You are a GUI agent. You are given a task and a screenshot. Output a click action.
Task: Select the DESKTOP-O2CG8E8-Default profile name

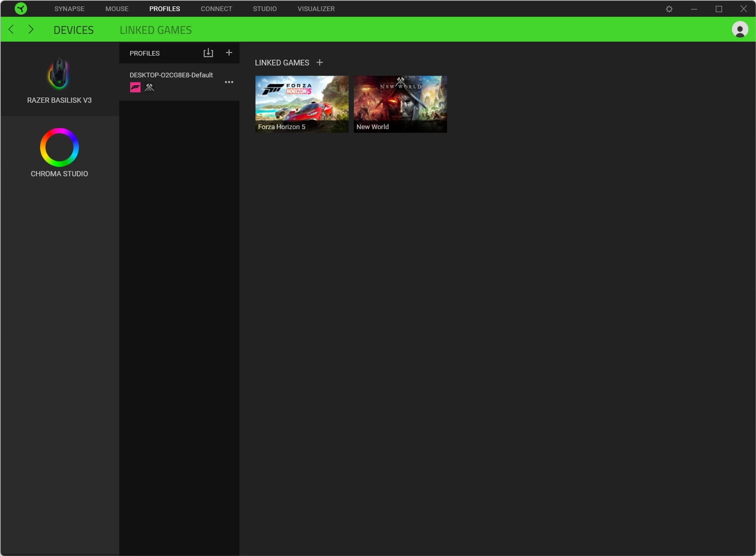click(171, 75)
